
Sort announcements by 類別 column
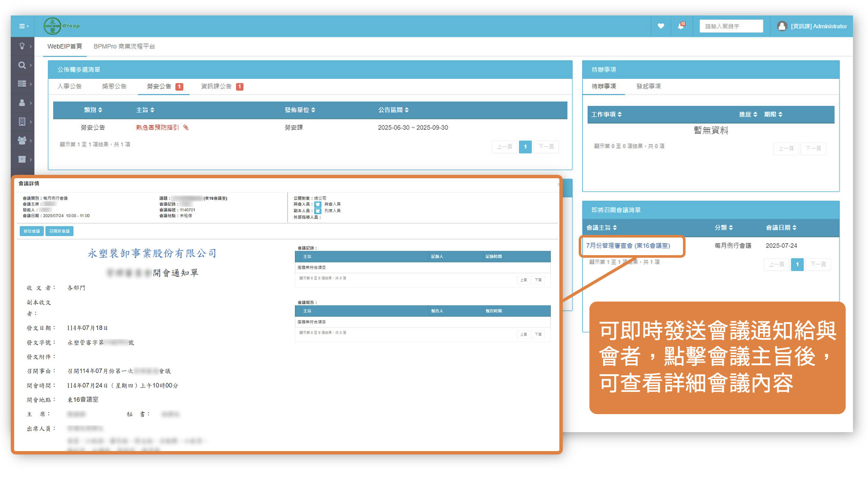93,110
